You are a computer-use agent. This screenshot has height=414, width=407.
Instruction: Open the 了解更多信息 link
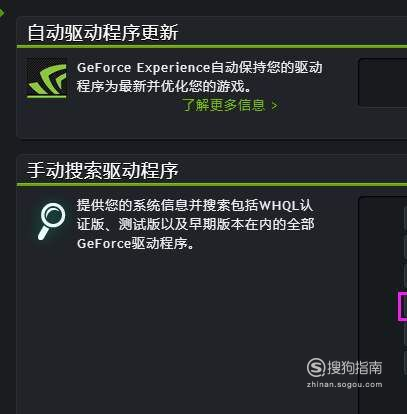coord(224,105)
